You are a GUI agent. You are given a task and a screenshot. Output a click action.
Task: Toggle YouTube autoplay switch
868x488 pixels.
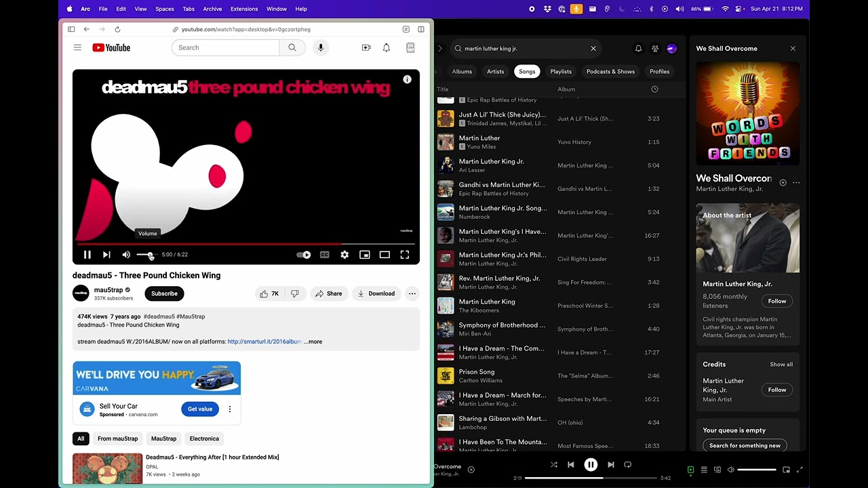coord(304,255)
